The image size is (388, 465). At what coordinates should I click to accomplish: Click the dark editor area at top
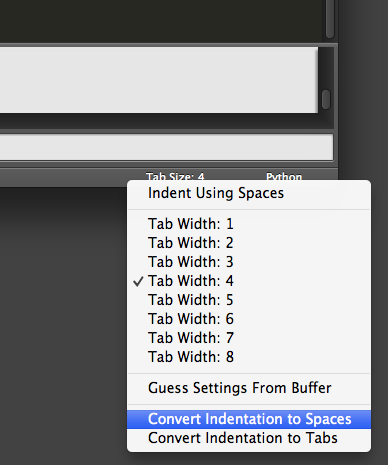(x=161, y=21)
